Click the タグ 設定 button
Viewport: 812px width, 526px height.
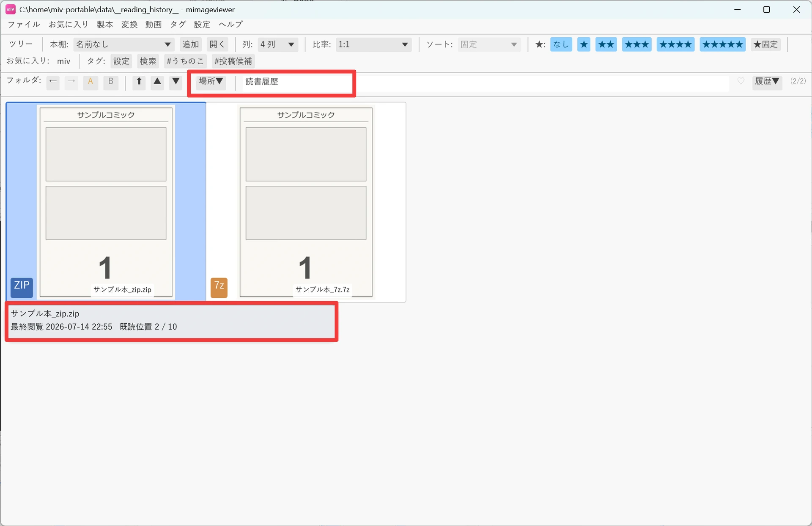[121, 61]
